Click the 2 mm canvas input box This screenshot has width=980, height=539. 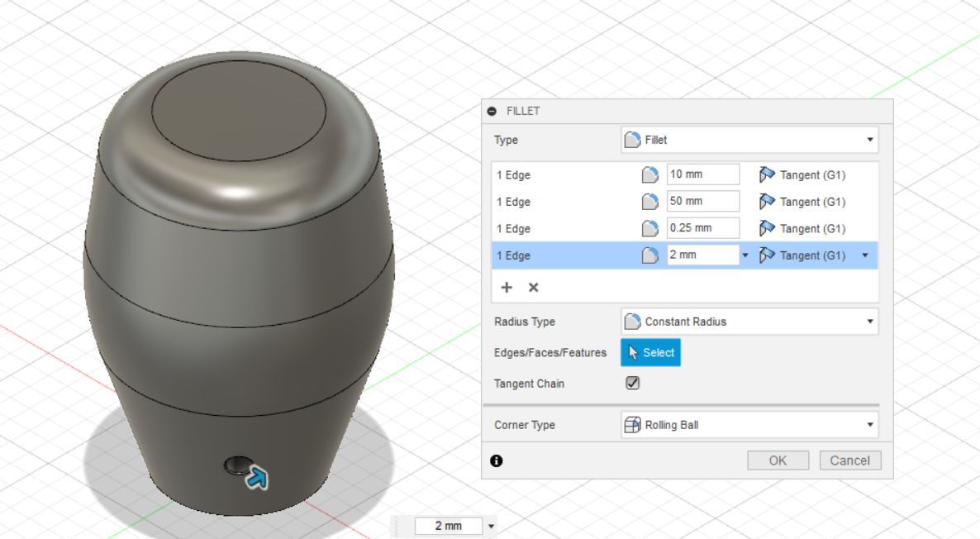coord(449,527)
